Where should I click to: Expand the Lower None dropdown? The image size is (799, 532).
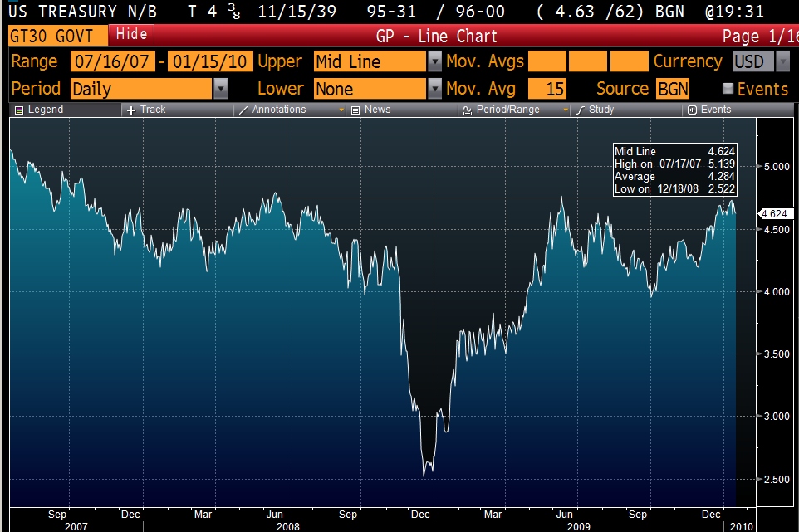click(x=434, y=89)
